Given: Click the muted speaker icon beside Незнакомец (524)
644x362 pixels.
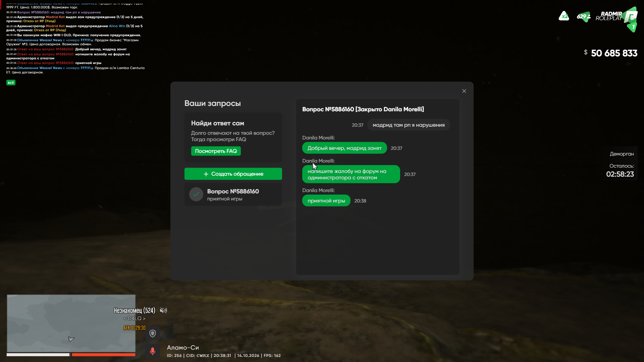Looking at the screenshot, I should tap(163, 310).
